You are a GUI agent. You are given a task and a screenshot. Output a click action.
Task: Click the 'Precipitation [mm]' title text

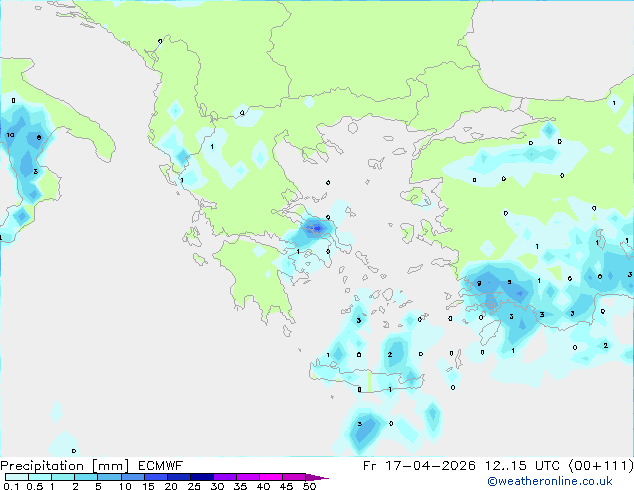[x=64, y=466]
